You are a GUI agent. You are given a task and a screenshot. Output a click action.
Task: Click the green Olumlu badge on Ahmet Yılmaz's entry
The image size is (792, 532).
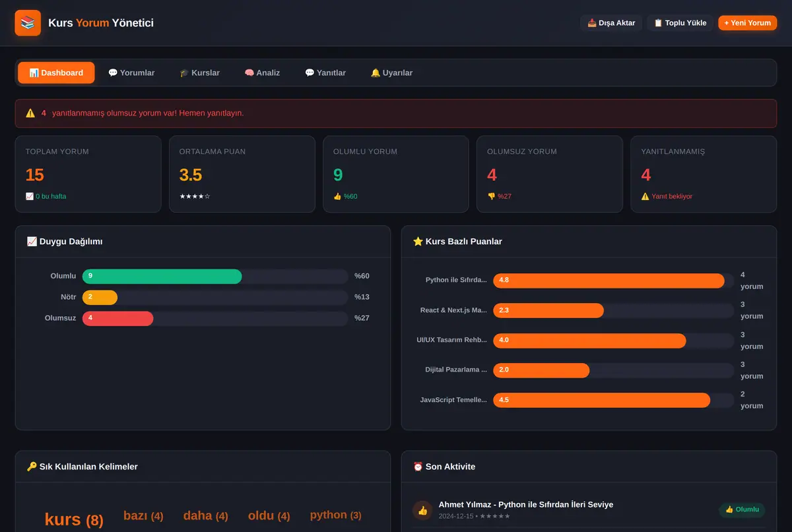coord(742,510)
